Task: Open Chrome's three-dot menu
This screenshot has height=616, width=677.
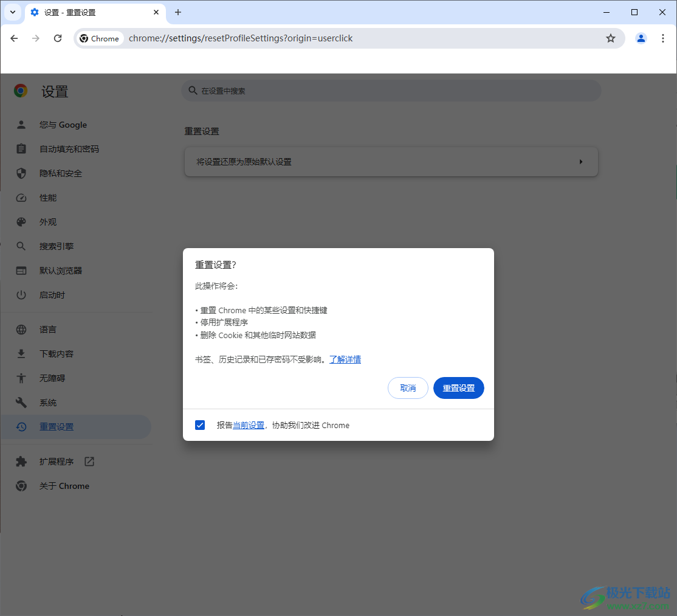Action: pos(663,38)
